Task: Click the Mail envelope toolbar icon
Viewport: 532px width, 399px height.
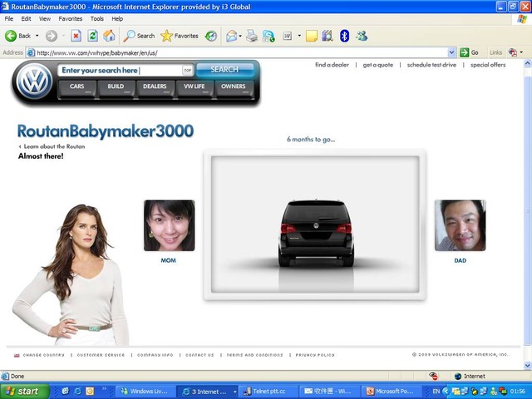Action: click(232, 36)
